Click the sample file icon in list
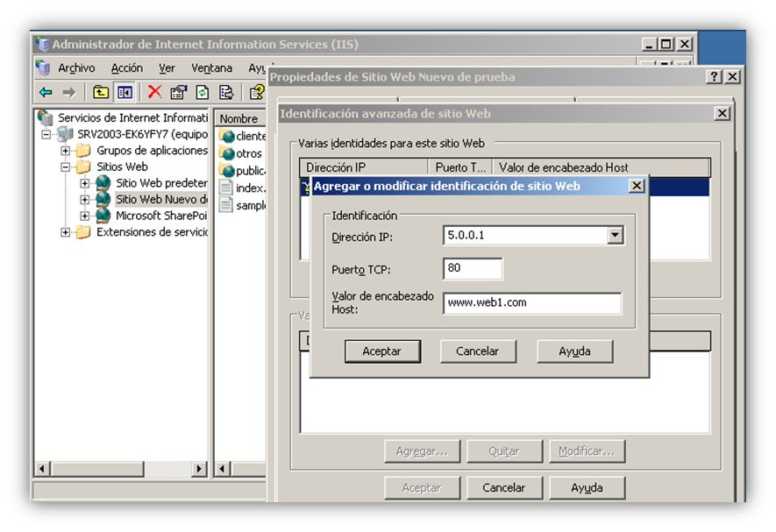This screenshot has height=532, width=776. (x=226, y=205)
